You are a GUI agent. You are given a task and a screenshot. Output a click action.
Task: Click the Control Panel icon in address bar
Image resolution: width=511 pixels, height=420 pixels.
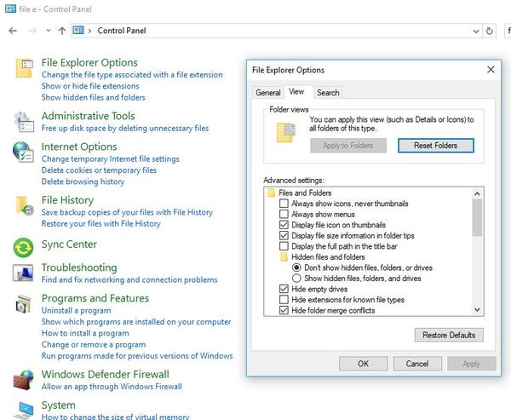pyautogui.click(x=78, y=31)
